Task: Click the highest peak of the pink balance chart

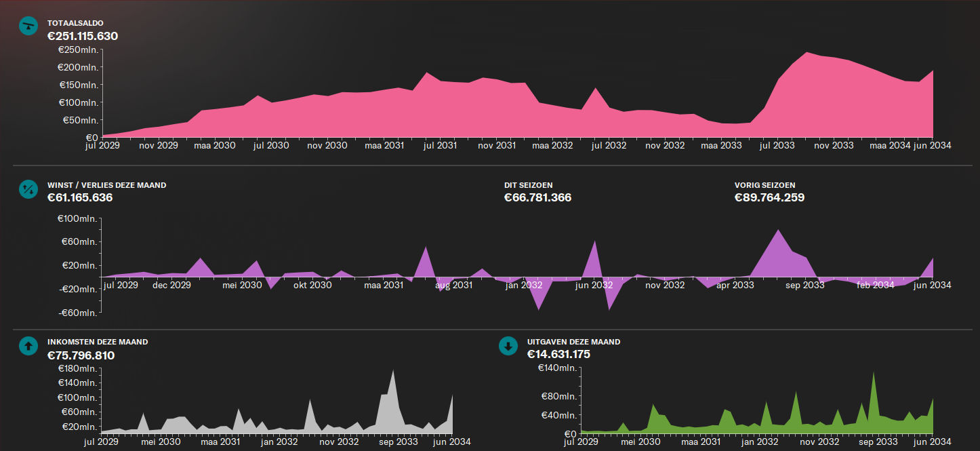Action: [807, 53]
